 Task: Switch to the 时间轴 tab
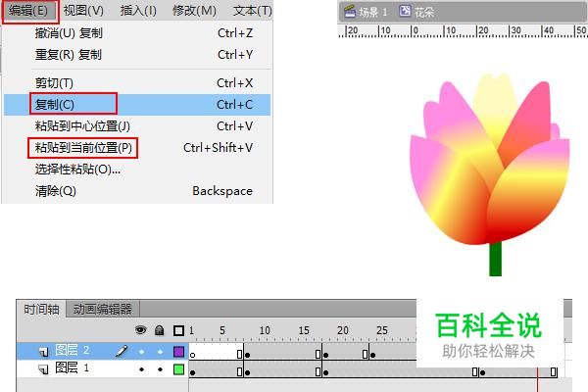click(x=41, y=309)
